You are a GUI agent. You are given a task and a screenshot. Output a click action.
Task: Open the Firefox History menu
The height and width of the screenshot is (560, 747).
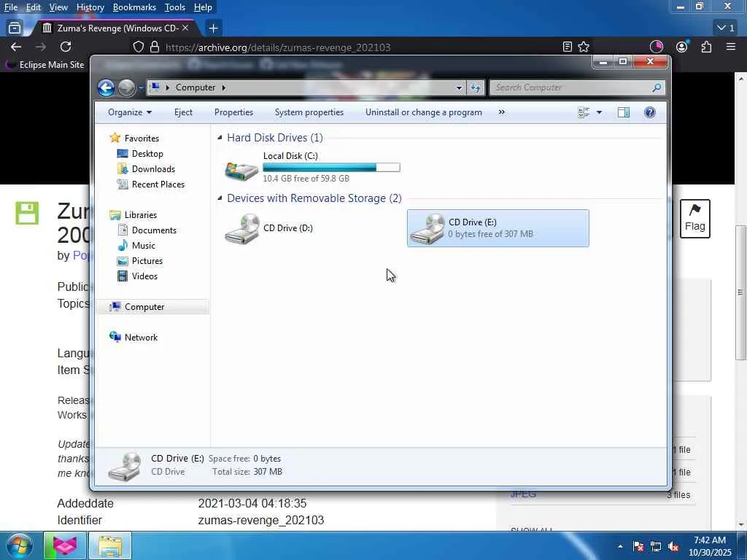(x=90, y=7)
